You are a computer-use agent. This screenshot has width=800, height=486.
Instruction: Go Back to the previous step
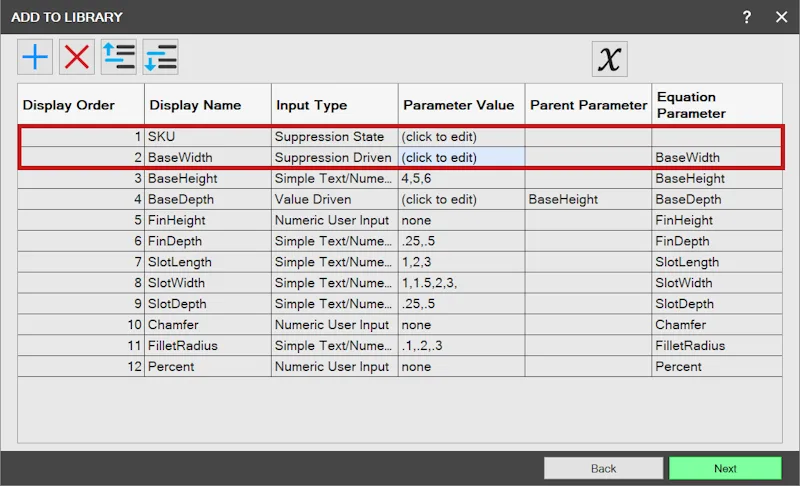click(x=604, y=468)
